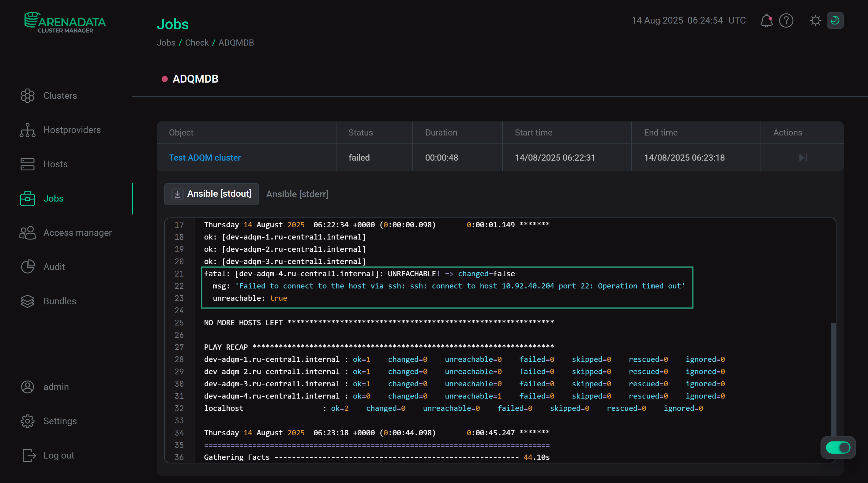Click Log out label

click(59, 455)
